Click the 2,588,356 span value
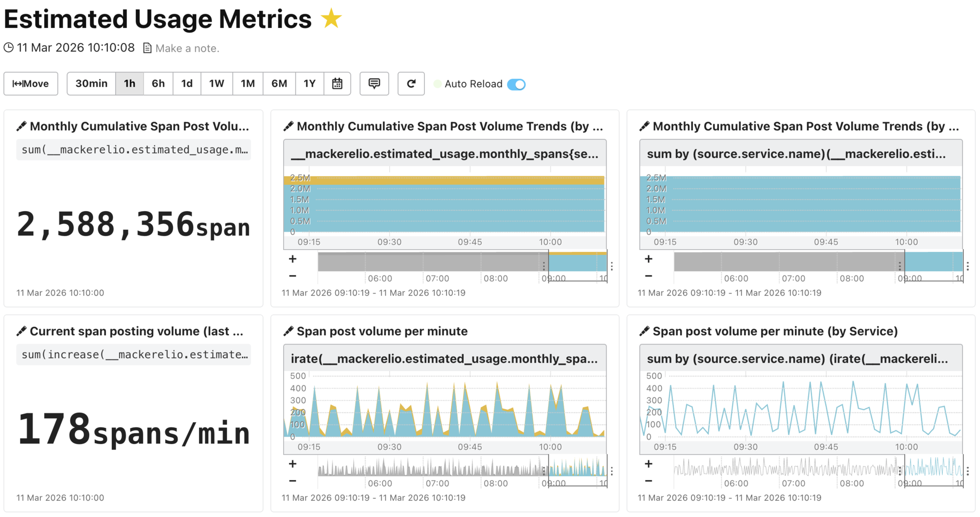 pos(133,225)
